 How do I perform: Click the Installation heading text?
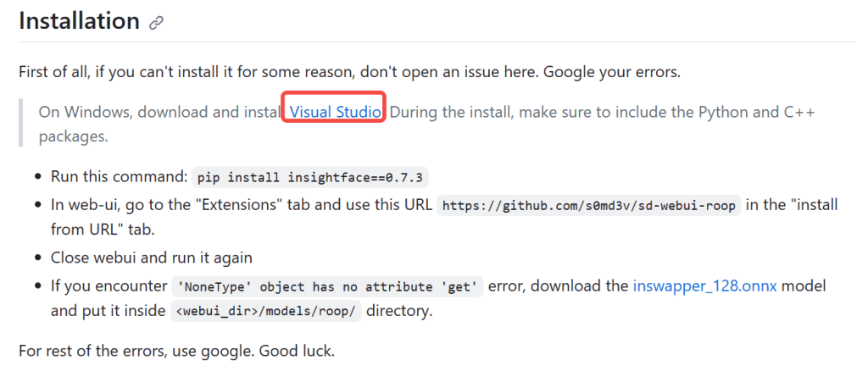pos(79,21)
